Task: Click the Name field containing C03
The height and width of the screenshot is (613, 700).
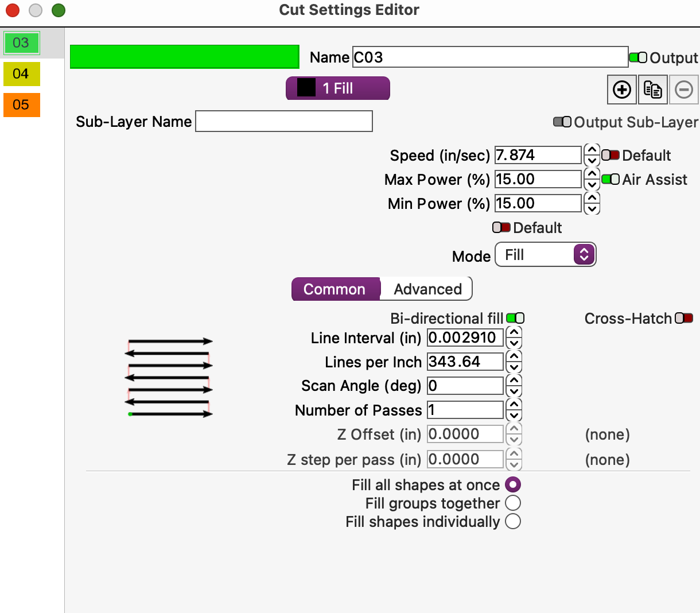Action: point(490,57)
